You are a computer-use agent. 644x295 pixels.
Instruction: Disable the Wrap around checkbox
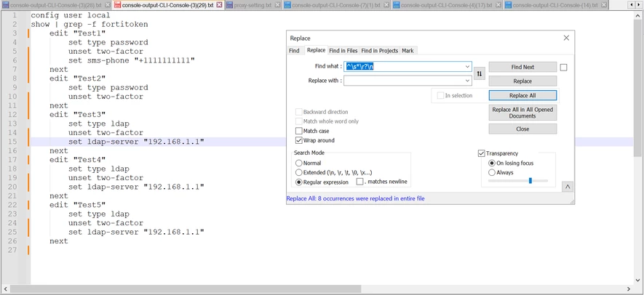click(x=298, y=140)
